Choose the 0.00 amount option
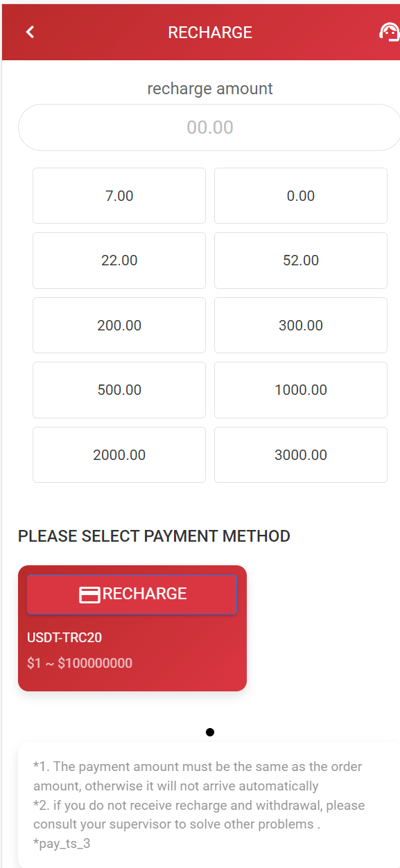Viewport: 400px width, 868px height. coord(301,196)
